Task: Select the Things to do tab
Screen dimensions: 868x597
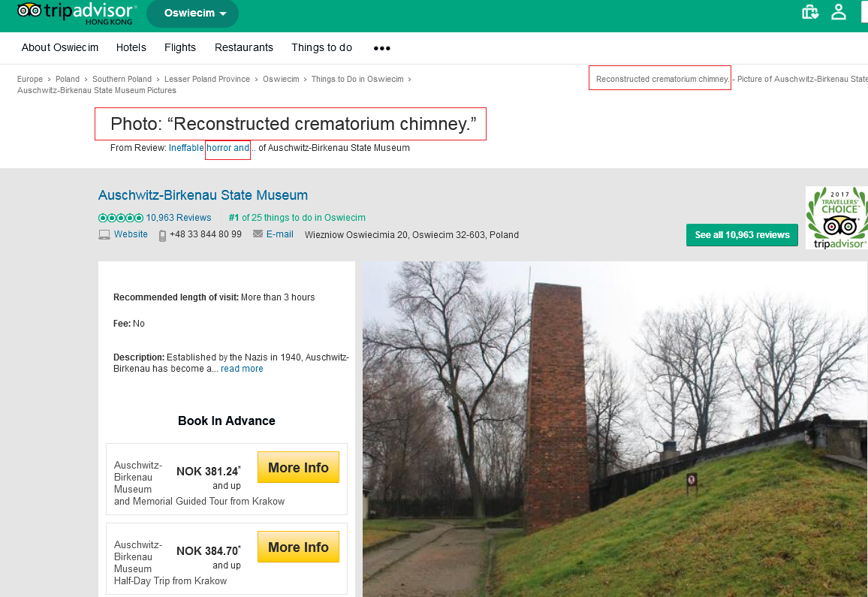Action: click(x=321, y=47)
